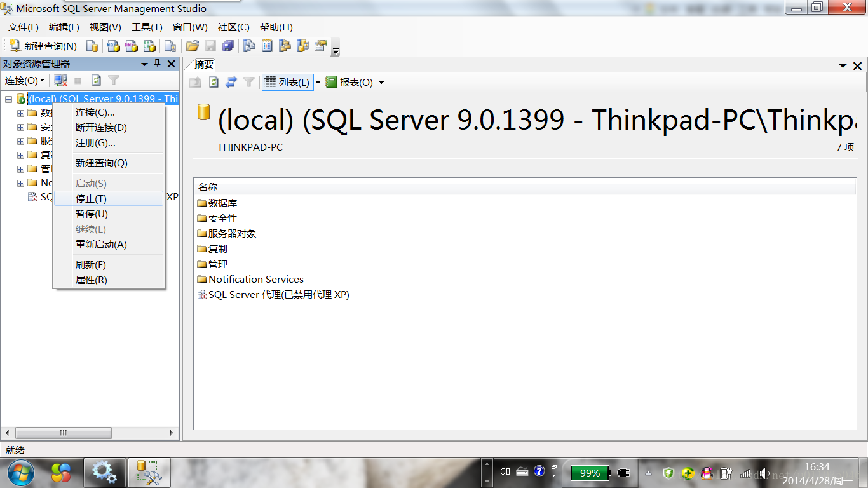Click the 列表(L) view button
This screenshot has width=868, height=488.
click(287, 82)
